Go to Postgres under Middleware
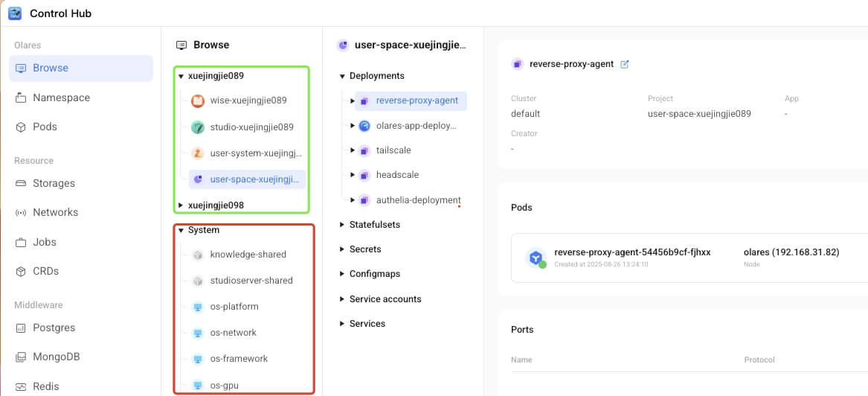 click(54, 328)
